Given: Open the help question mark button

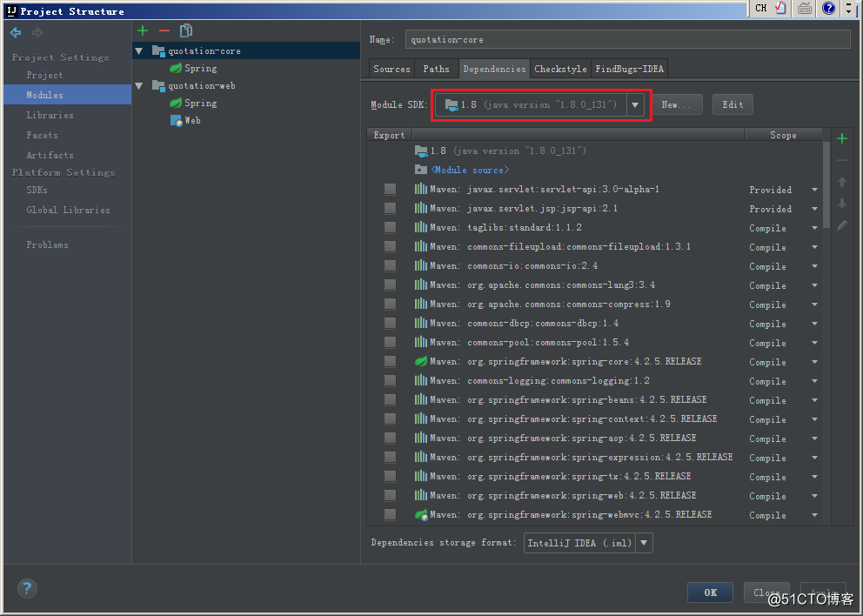Looking at the screenshot, I should [x=27, y=588].
